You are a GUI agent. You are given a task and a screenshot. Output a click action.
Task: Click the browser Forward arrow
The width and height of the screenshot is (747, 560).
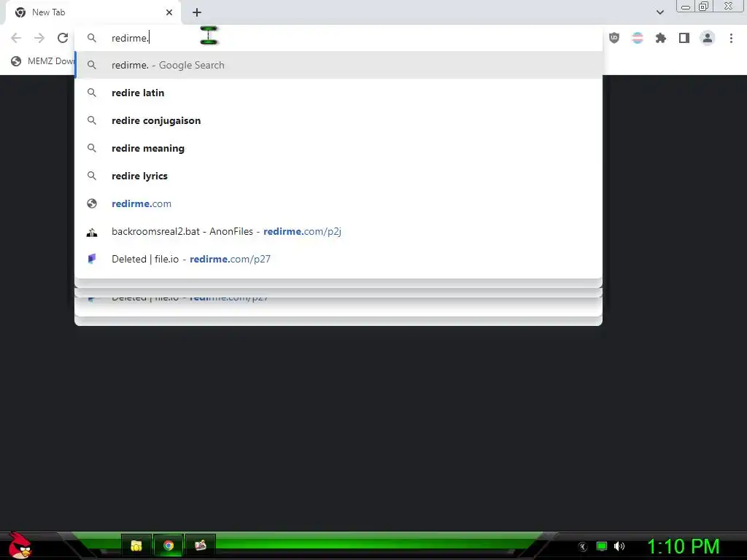(39, 38)
